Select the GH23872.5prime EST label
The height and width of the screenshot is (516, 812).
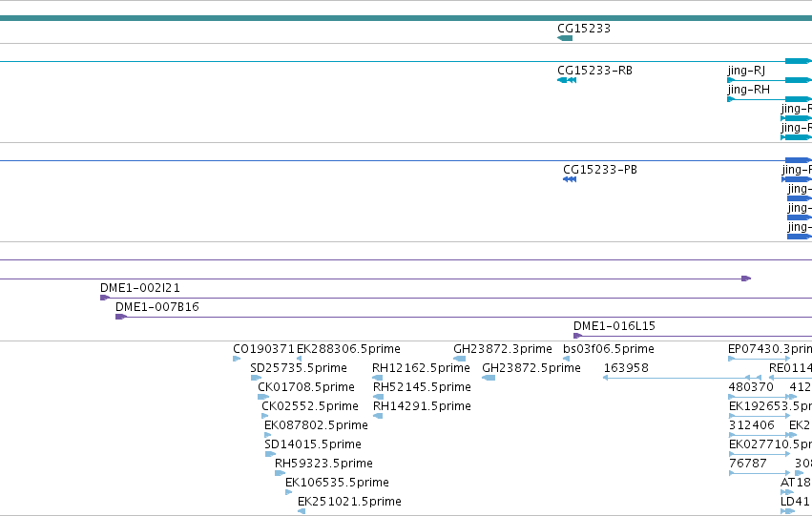point(531,368)
